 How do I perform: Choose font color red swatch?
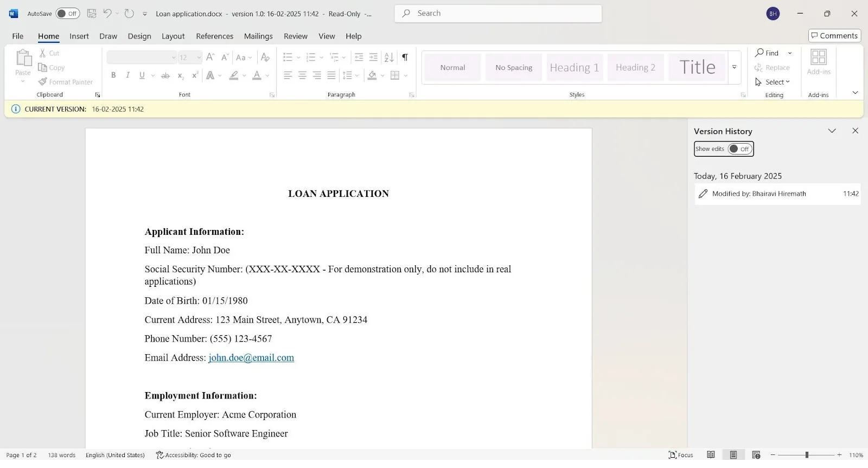tap(257, 75)
